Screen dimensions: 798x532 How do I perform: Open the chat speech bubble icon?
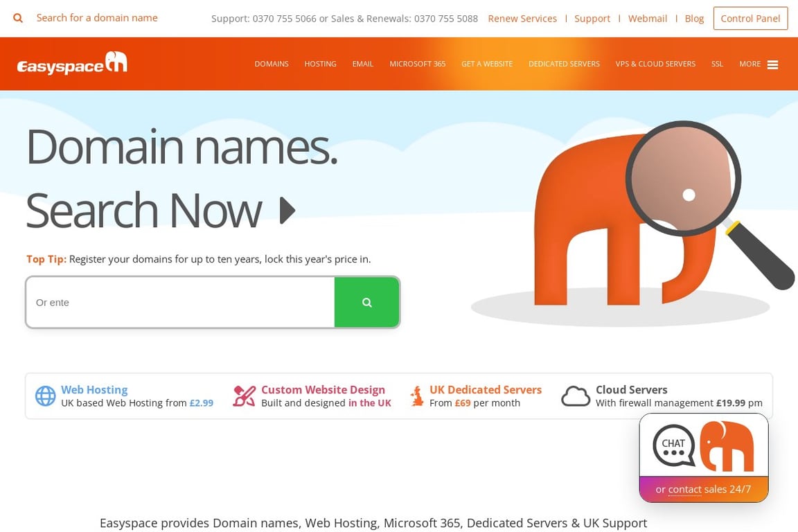pos(674,445)
